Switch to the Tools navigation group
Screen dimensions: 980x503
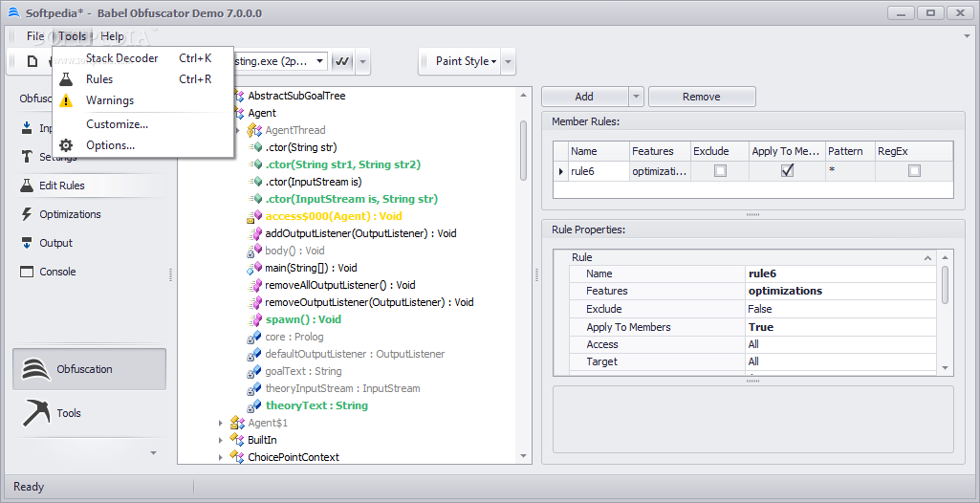(x=89, y=413)
